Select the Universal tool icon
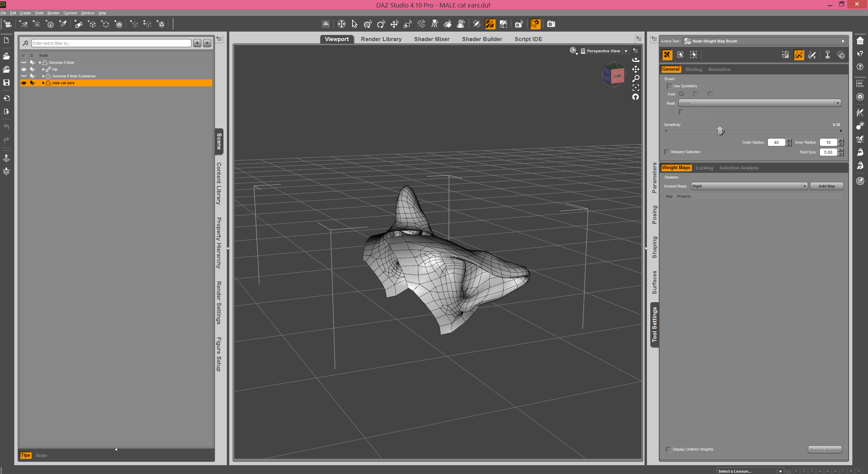Viewport: 868px width, 474px height. pyautogui.click(x=368, y=24)
